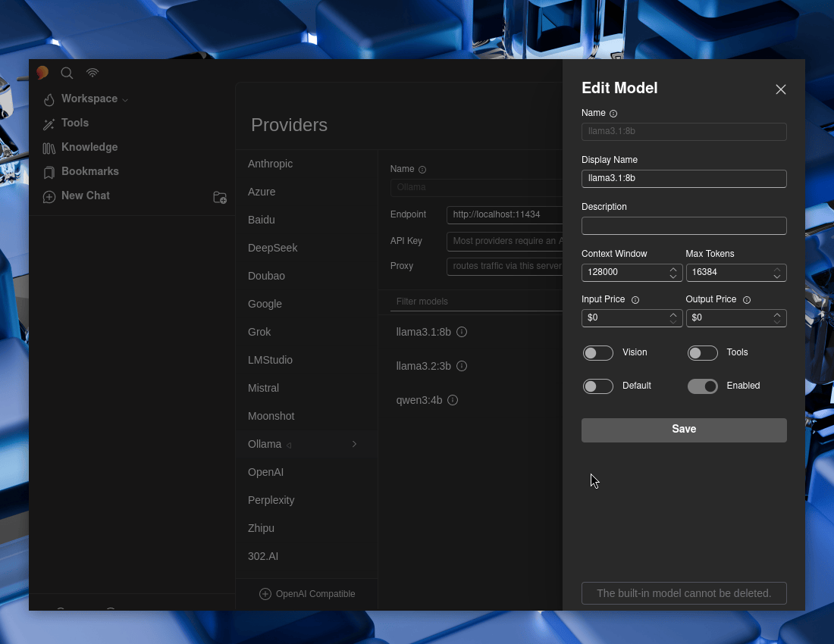Viewport: 834px width, 644px height.
Task: Click the wifi connection status icon
Action: click(92, 73)
